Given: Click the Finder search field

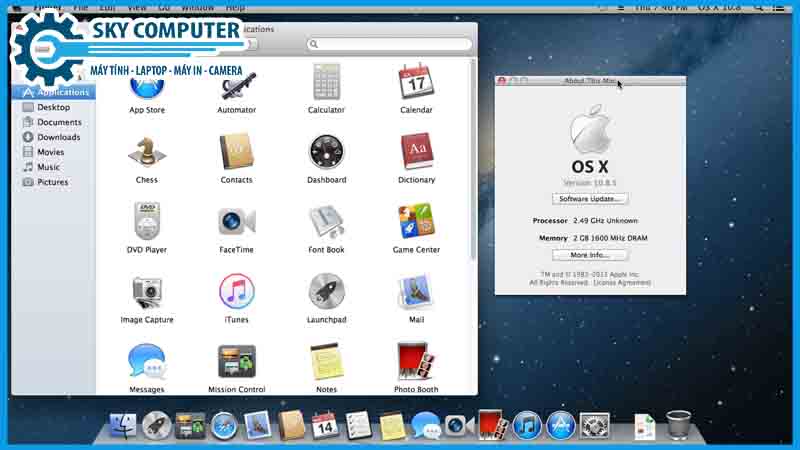Looking at the screenshot, I should [x=390, y=44].
